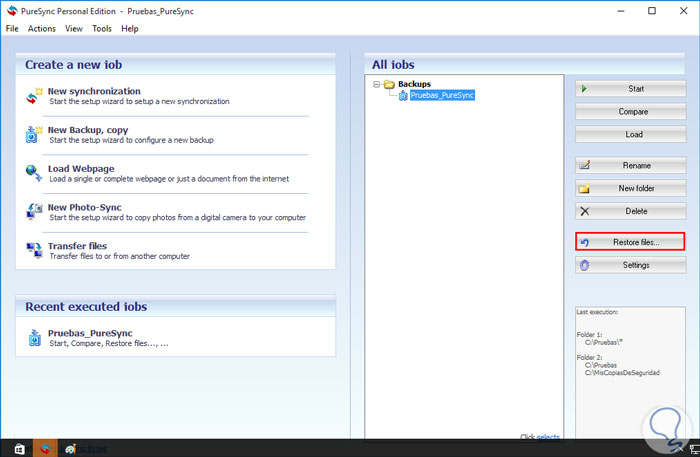This screenshot has height=457, width=700.
Task: Open the View menu
Action: 74,29
